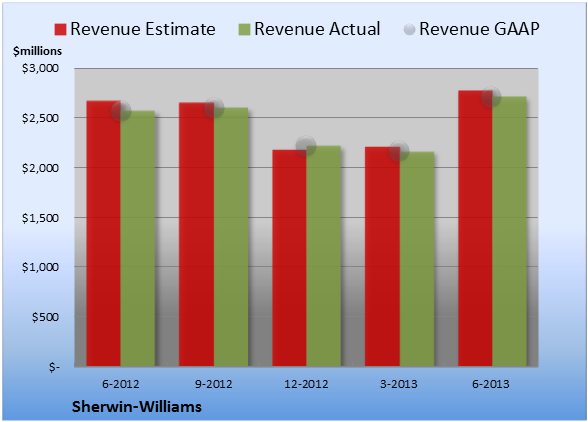This screenshot has height=422, width=588.
Task: Click the '6-2013' x-axis label
Action: click(491, 384)
